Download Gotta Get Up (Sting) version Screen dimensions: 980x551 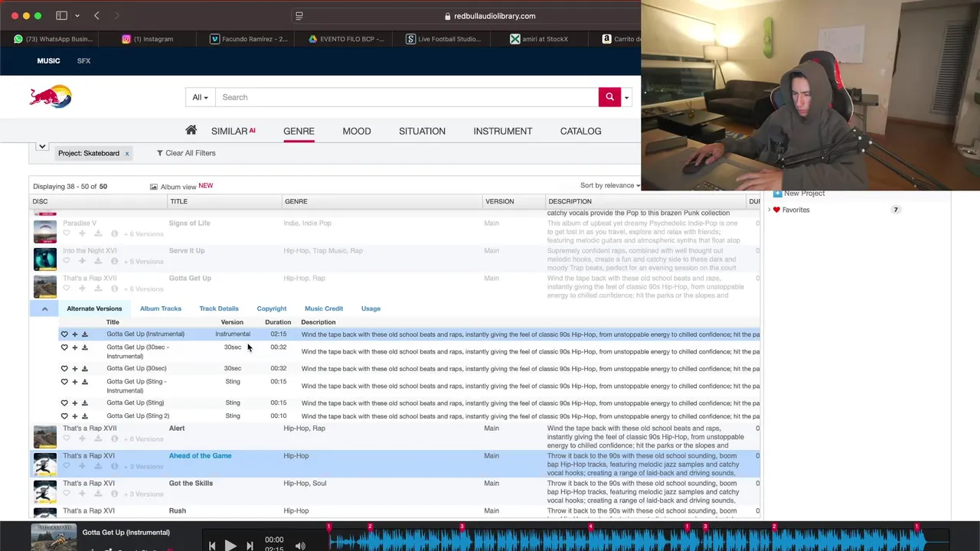[x=85, y=403]
